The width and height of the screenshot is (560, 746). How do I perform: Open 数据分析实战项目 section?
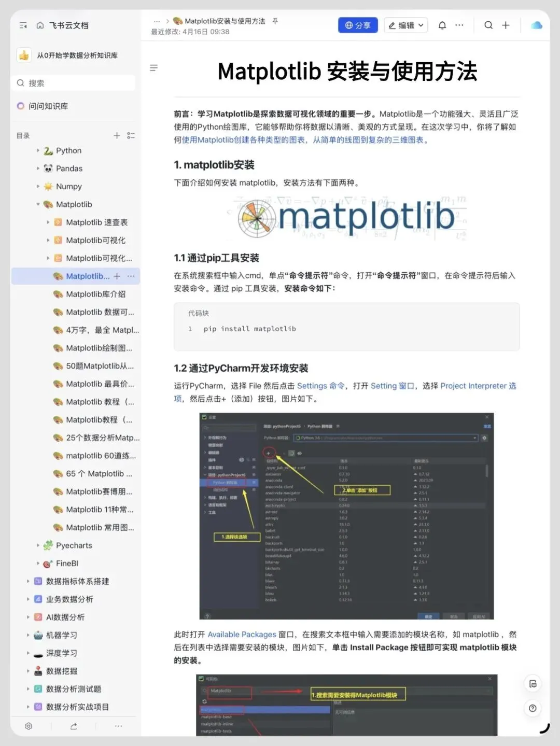click(77, 707)
